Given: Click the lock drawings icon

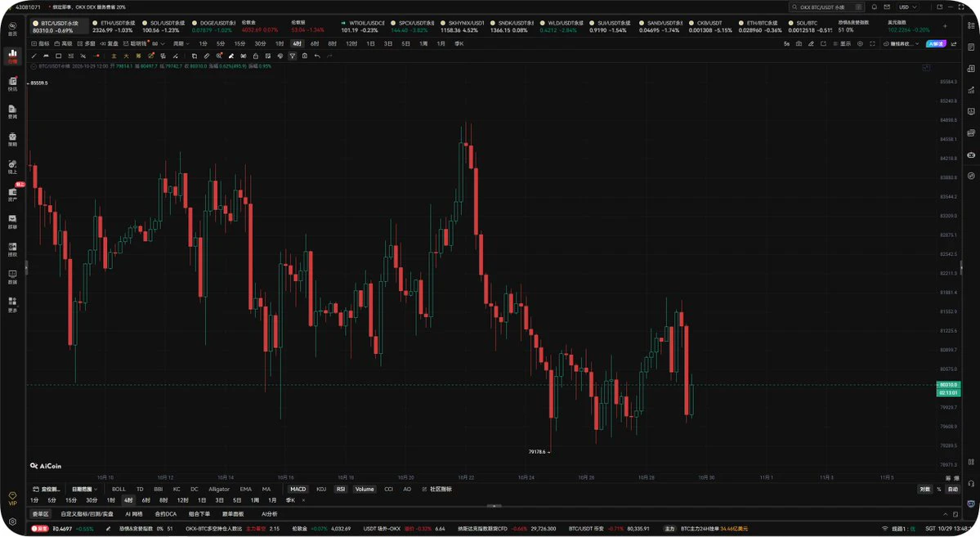Looking at the screenshot, I should pos(256,56).
